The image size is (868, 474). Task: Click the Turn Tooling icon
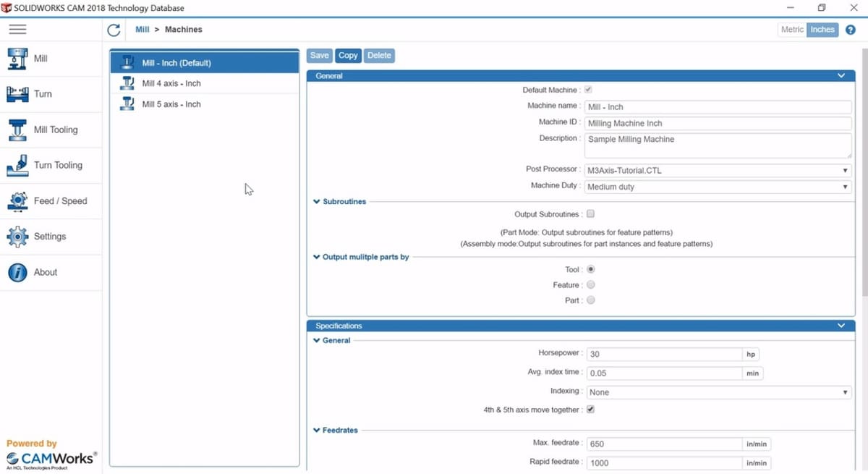click(17, 165)
